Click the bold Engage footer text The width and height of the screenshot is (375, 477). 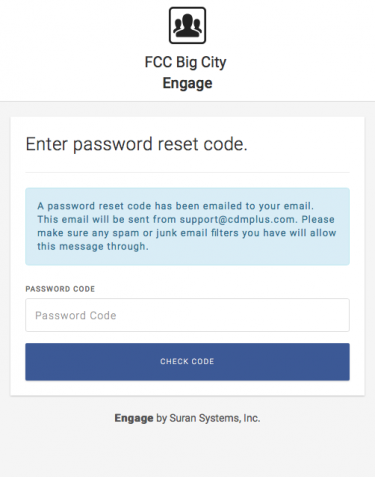[134, 418]
